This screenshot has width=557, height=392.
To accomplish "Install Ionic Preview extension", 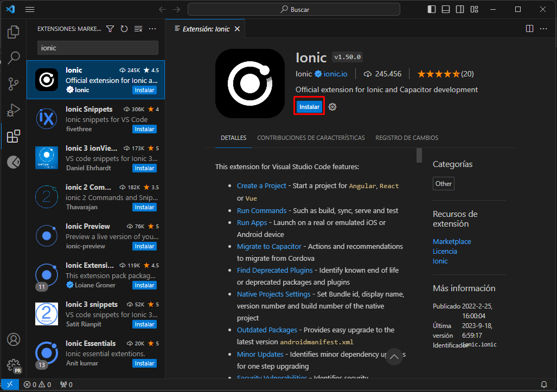I will [145, 246].
